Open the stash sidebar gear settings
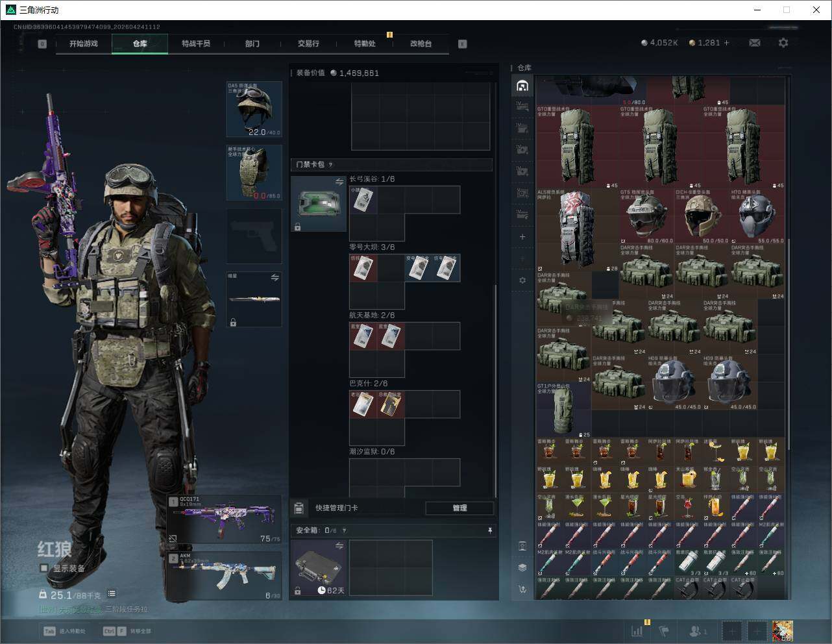This screenshot has height=644, width=832. click(x=522, y=280)
